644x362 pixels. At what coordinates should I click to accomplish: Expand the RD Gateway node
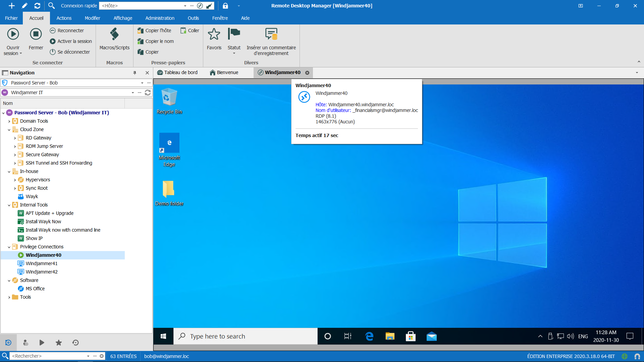[x=15, y=138]
